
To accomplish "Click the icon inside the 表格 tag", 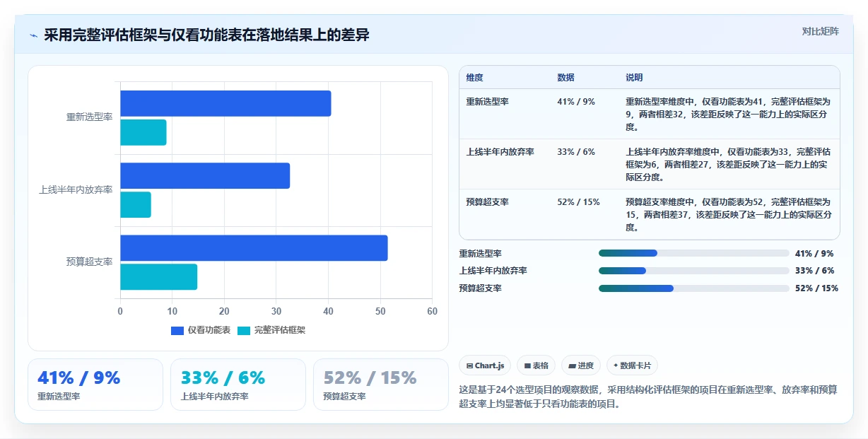I will pos(527,366).
